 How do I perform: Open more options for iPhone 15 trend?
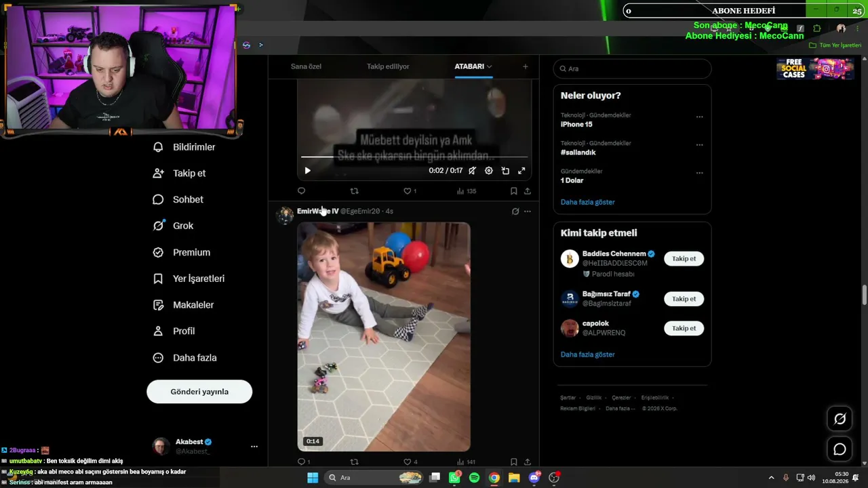[x=699, y=117]
